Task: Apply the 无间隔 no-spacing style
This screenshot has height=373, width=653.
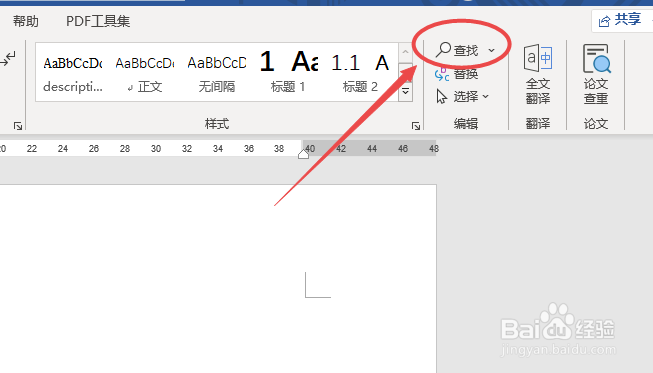Action: pyautogui.click(x=217, y=72)
